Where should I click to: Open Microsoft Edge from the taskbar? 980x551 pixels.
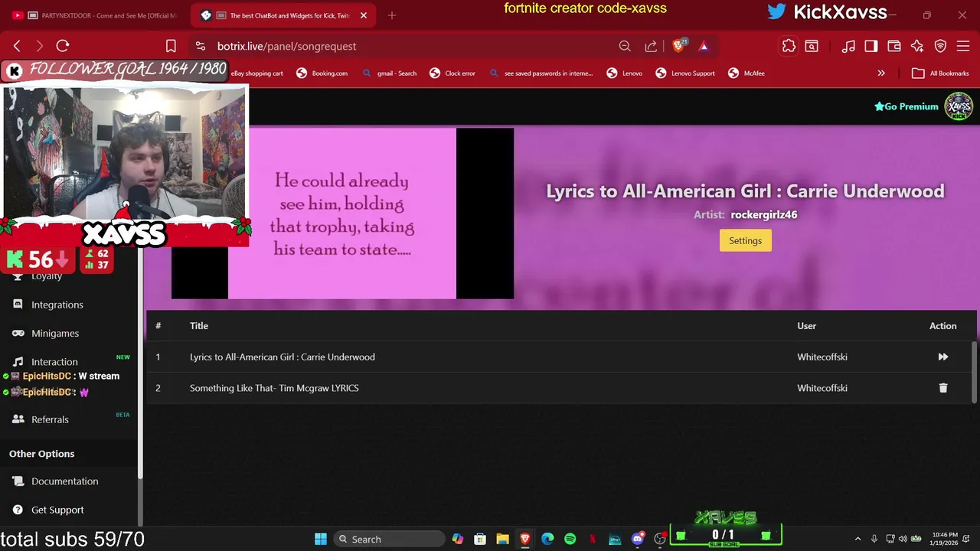[547, 539]
